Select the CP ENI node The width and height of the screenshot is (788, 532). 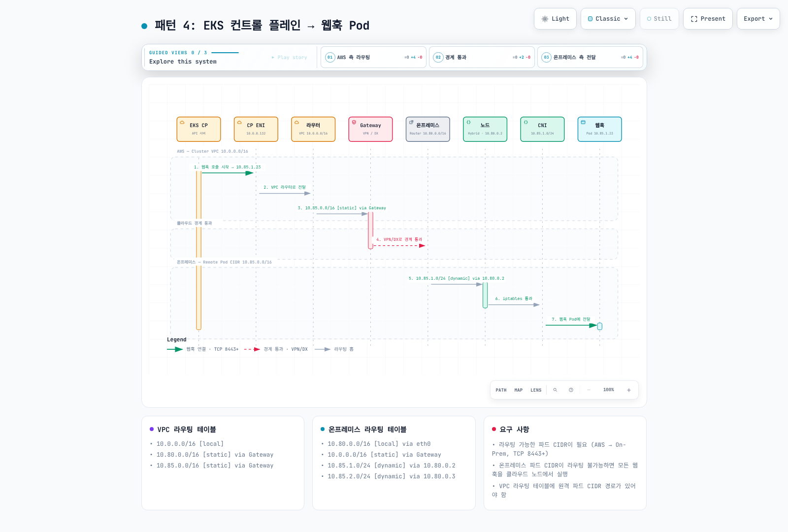coord(256,129)
